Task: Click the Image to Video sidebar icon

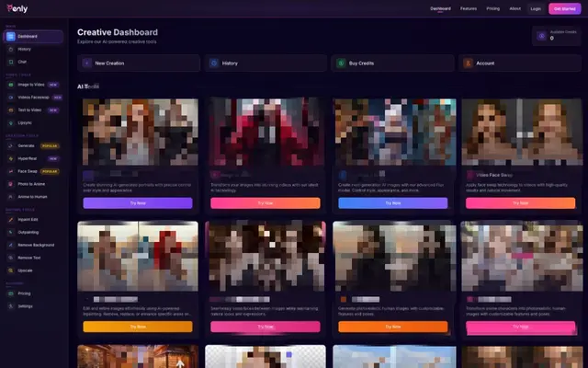Action: coord(10,83)
